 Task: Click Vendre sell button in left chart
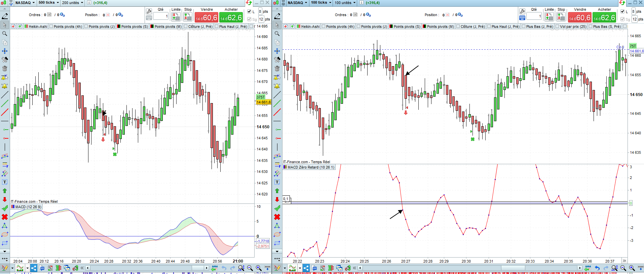(x=206, y=17)
